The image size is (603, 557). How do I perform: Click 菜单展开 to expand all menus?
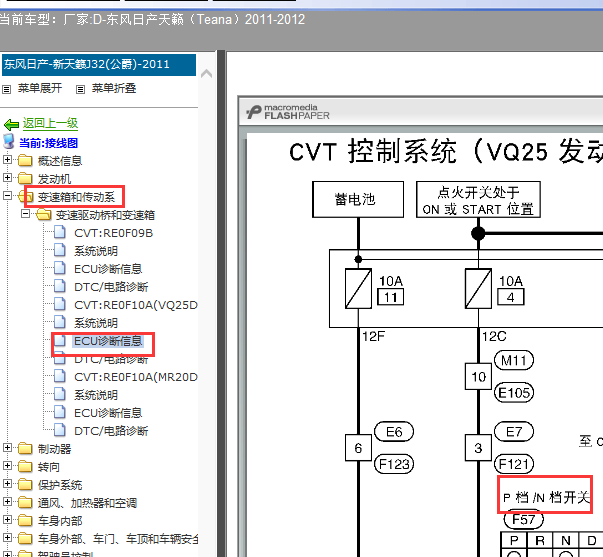40,88
